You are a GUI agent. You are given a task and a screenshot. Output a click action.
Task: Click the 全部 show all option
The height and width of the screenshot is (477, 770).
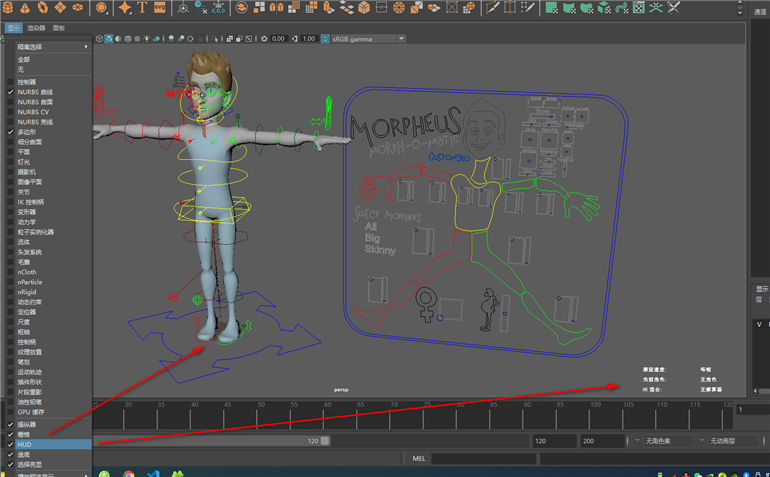point(23,59)
